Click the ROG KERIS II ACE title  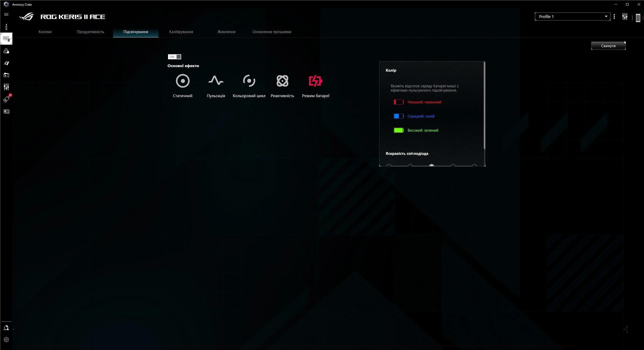pyautogui.click(x=73, y=17)
